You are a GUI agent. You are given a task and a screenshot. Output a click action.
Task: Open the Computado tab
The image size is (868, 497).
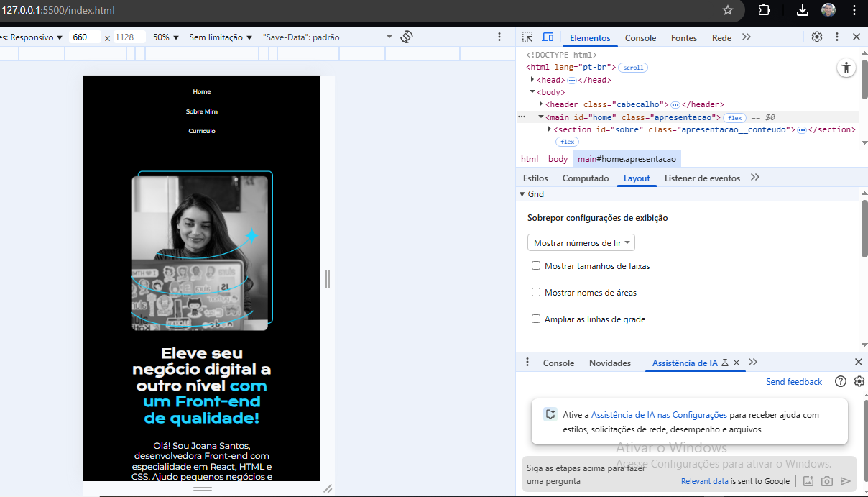pyautogui.click(x=586, y=178)
